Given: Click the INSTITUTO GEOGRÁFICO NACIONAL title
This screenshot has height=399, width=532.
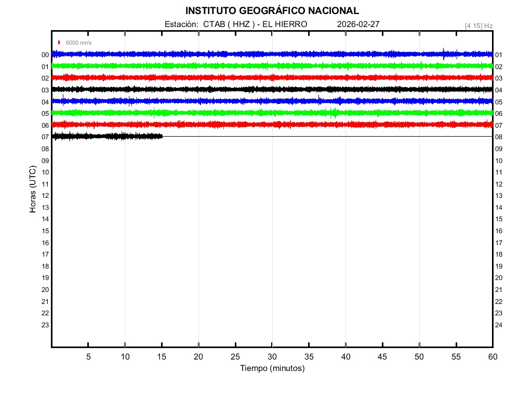Looking at the screenshot, I should [x=272, y=10].
